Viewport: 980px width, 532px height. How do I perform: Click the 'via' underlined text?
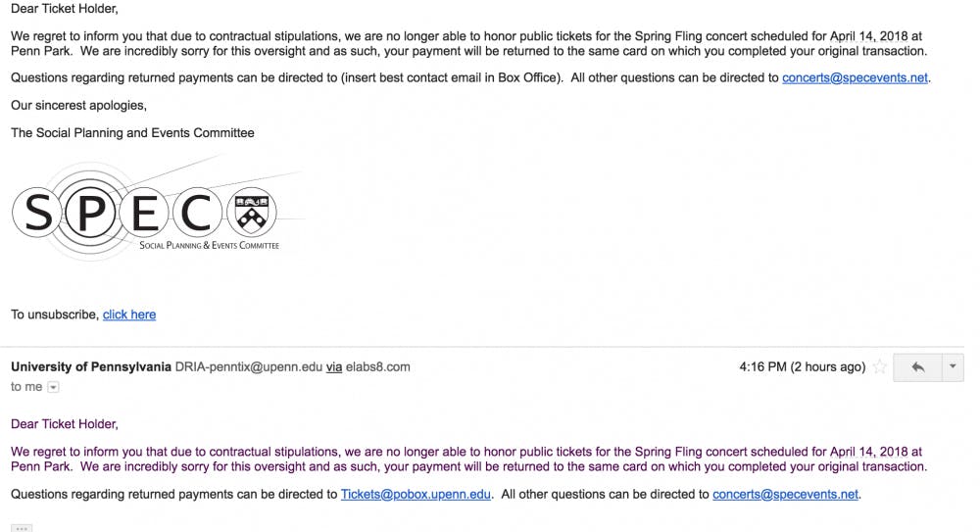click(334, 367)
